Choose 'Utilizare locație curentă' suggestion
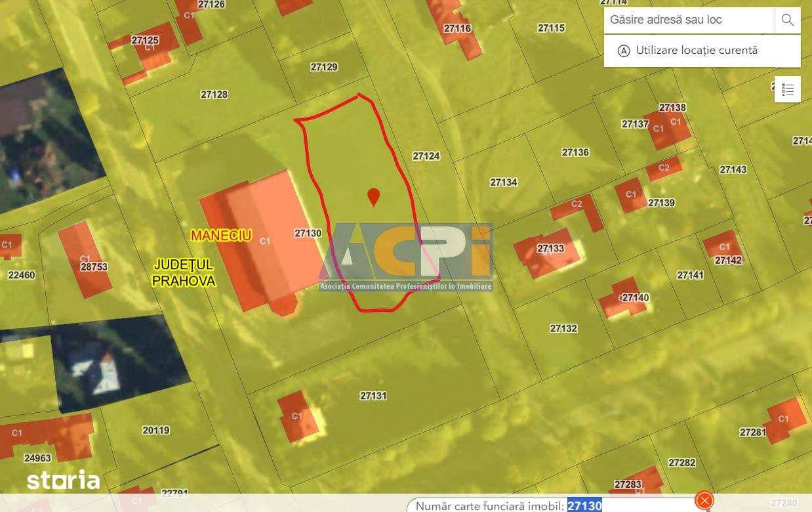The height and width of the screenshot is (512, 812). pos(702,51)
